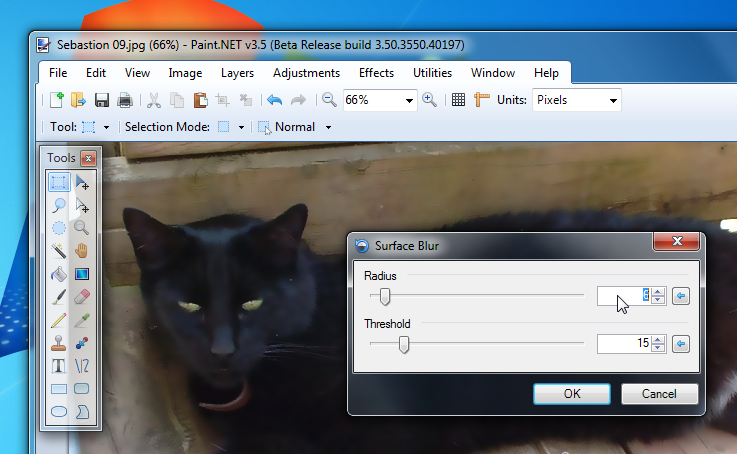Select the Color Picker eyedropper tool

point(82,320)
